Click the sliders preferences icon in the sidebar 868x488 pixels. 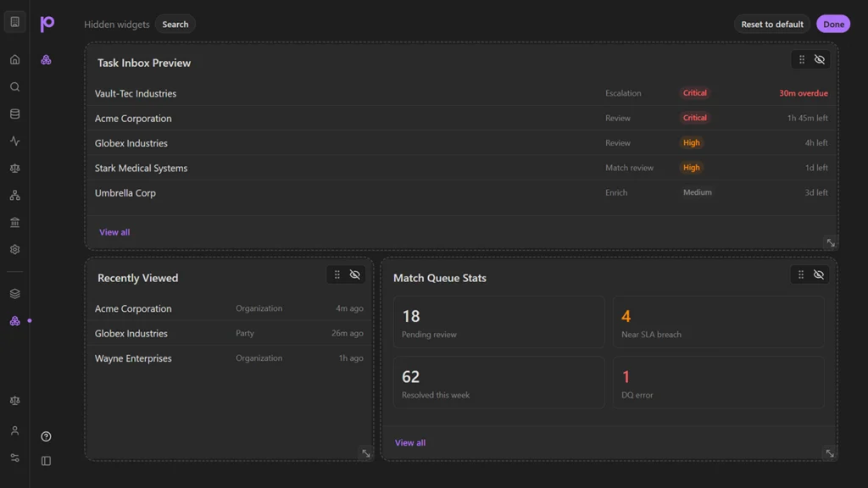pos(15,458)
